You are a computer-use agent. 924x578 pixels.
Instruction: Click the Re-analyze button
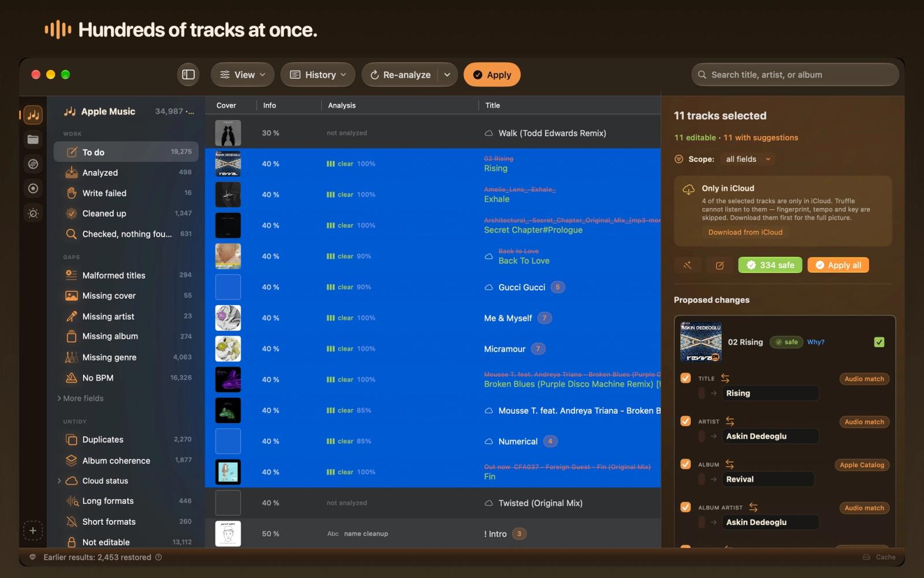coord(400,75)
